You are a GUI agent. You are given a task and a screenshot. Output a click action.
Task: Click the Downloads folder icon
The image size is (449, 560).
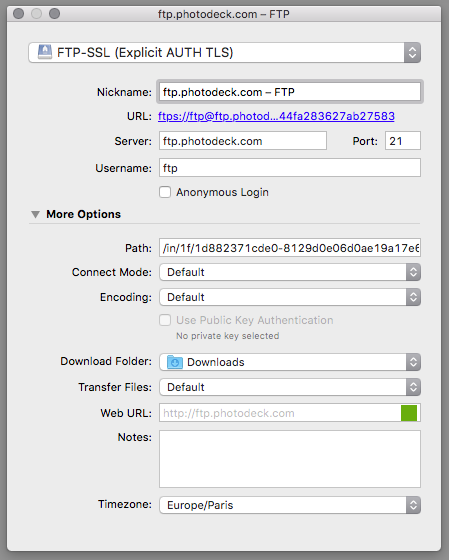[x=175, y=362]
